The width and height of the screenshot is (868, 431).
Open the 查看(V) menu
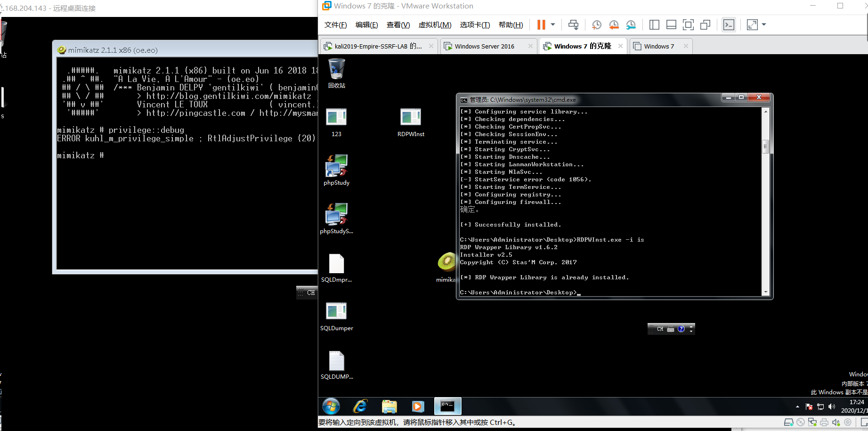[398, 25]
